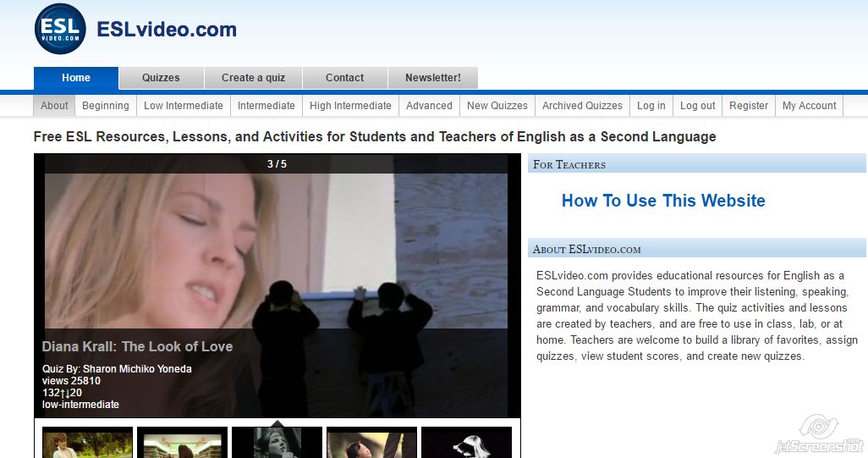This screenshot has width=868, height=458.
Task: Click the Quiz By: Sharon Michiko Yoneda text
Action: [117, 369]
